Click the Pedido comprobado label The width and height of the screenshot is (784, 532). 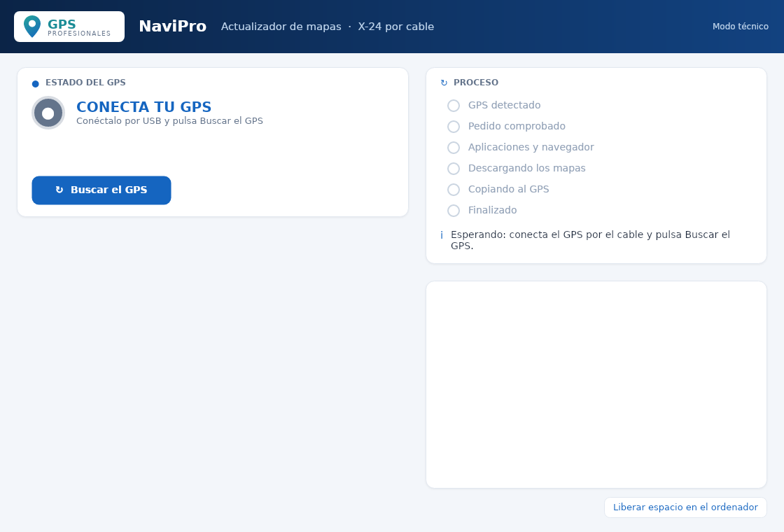click(517, 126)
